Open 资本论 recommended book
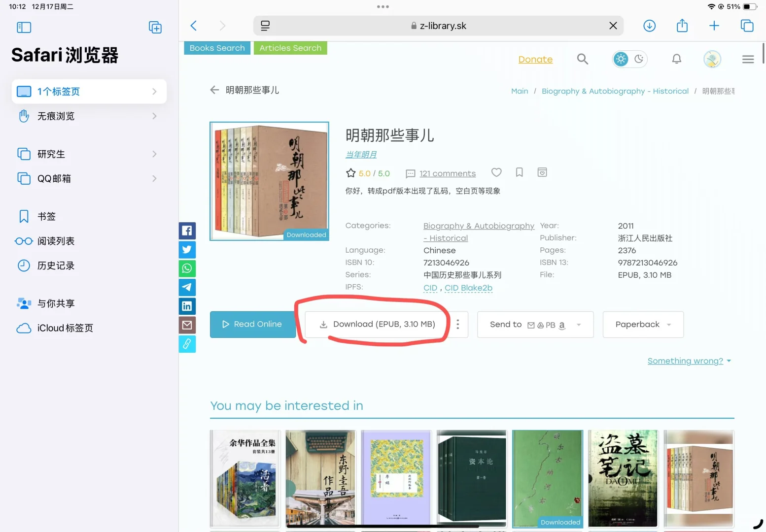Image resolution: width=766 pixels, height=532 pixels. [x=472, y=478]
